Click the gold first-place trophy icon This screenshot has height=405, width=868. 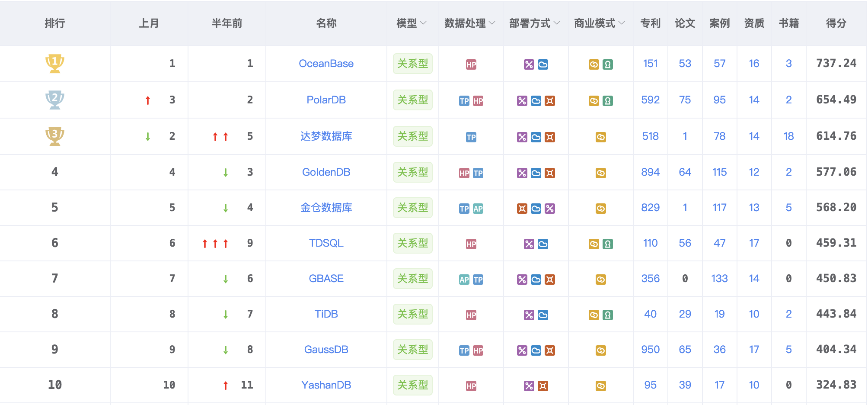[55, 63]
